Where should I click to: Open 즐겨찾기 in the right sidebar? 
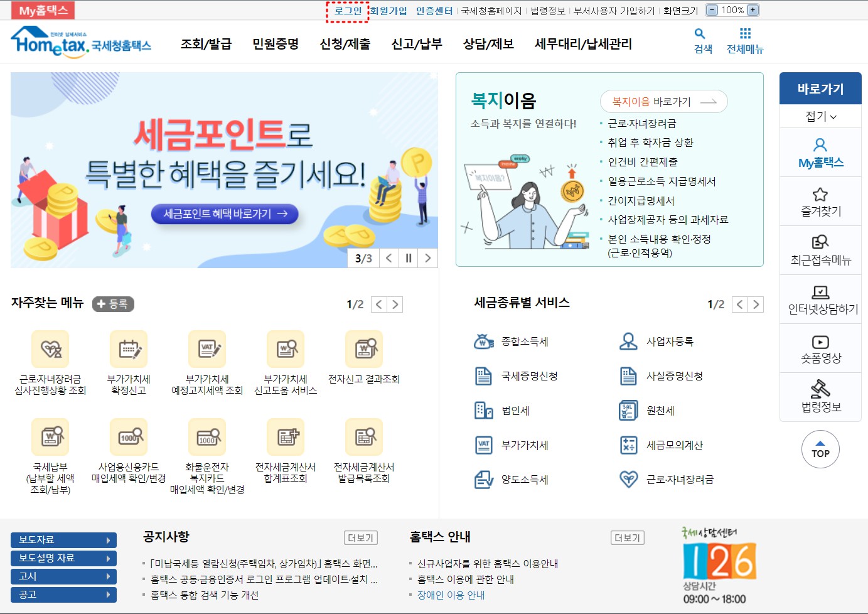click(820, 201)
